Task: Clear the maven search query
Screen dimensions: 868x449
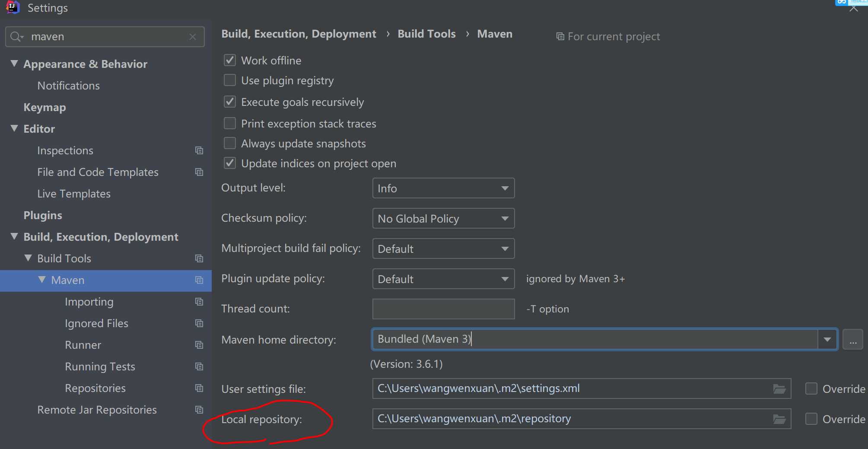Action: click(193, 37)
